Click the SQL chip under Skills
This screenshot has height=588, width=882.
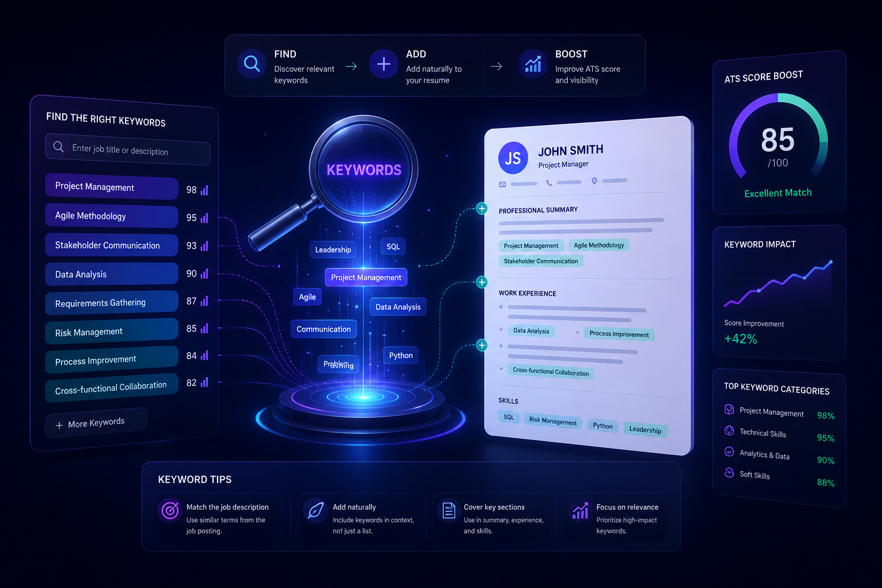509,417
